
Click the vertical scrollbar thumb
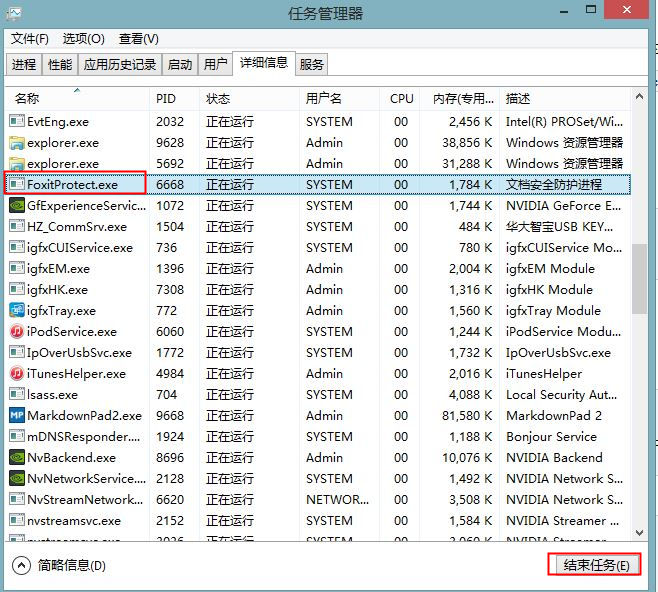click(639, 279)
